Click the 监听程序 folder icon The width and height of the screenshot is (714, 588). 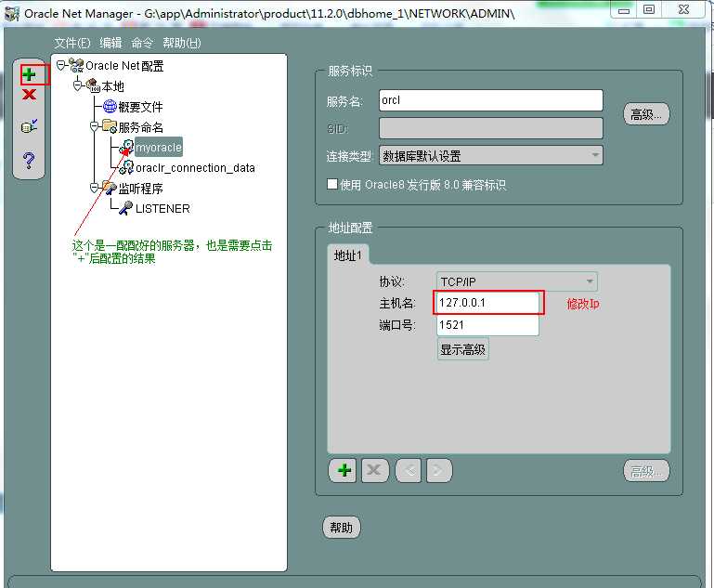pyautogui.click(x=110, y=188)
